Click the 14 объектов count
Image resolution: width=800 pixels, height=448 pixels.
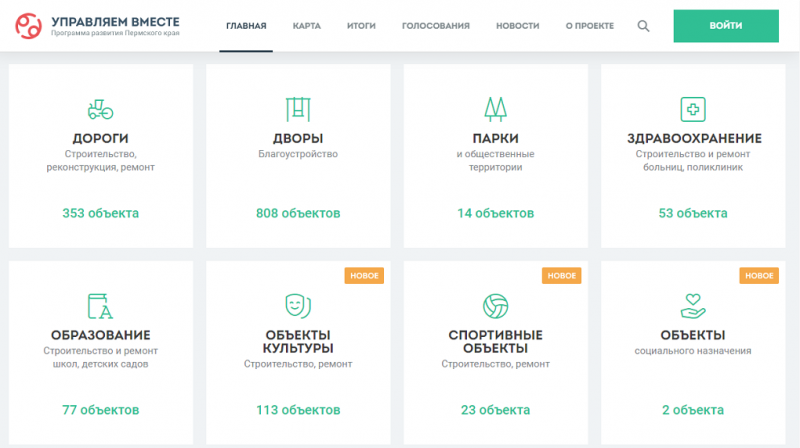coord(495,213)
